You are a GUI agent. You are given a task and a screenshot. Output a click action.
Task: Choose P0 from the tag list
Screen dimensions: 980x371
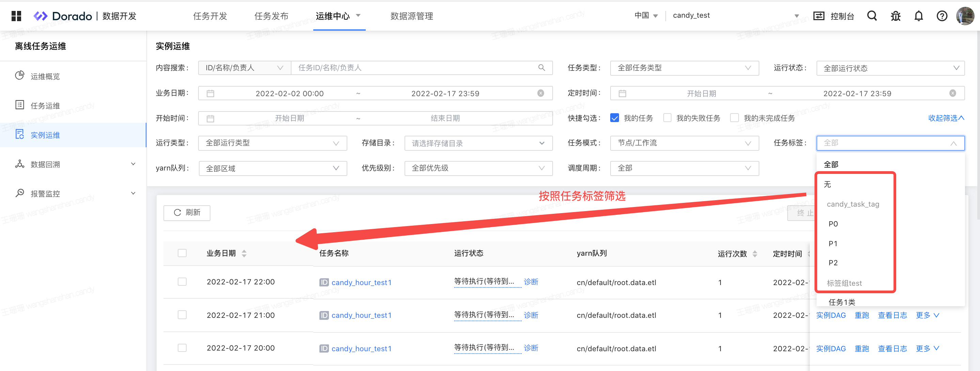point(833,224)
